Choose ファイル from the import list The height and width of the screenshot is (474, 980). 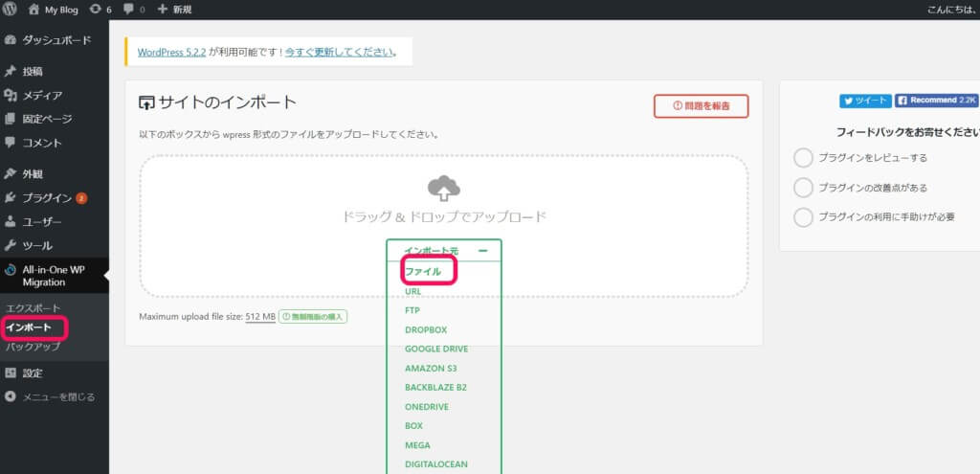pyautogui.click(x=423, y=272)
